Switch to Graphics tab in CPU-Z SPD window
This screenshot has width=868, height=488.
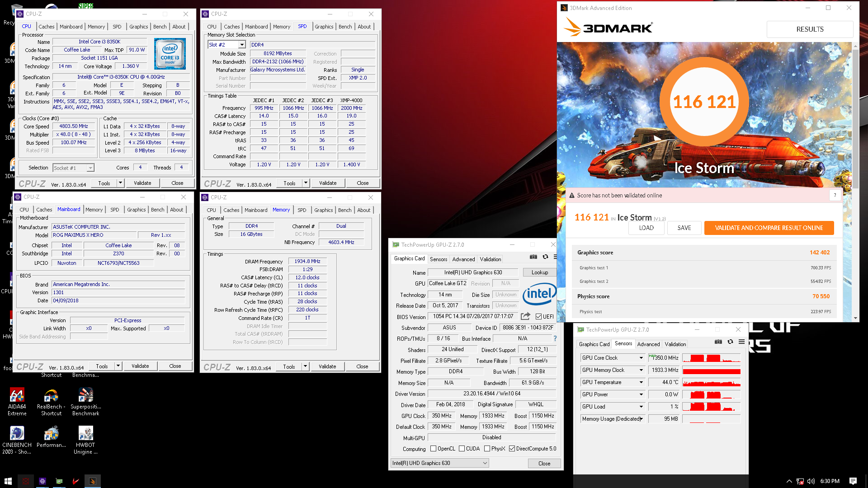[324, 27]
